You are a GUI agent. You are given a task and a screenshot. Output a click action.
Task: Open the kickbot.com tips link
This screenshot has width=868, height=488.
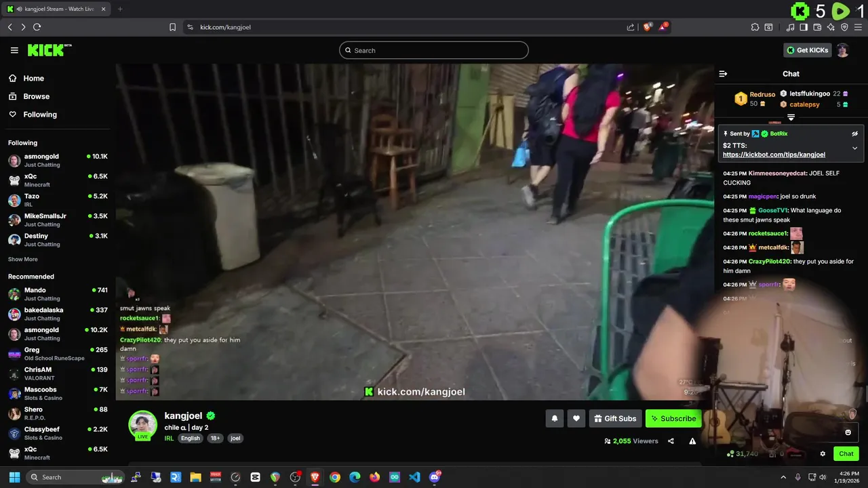(x=774, y=155)
